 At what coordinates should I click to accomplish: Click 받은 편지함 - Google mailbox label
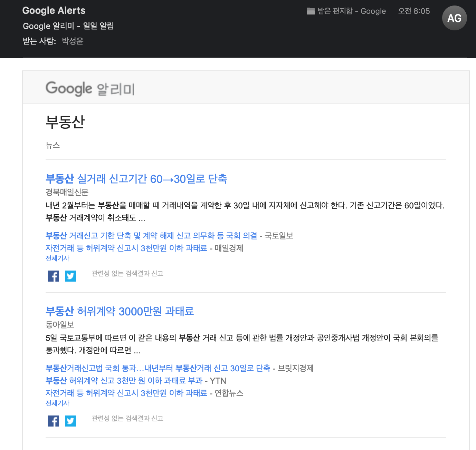click(x=352, y=11)
